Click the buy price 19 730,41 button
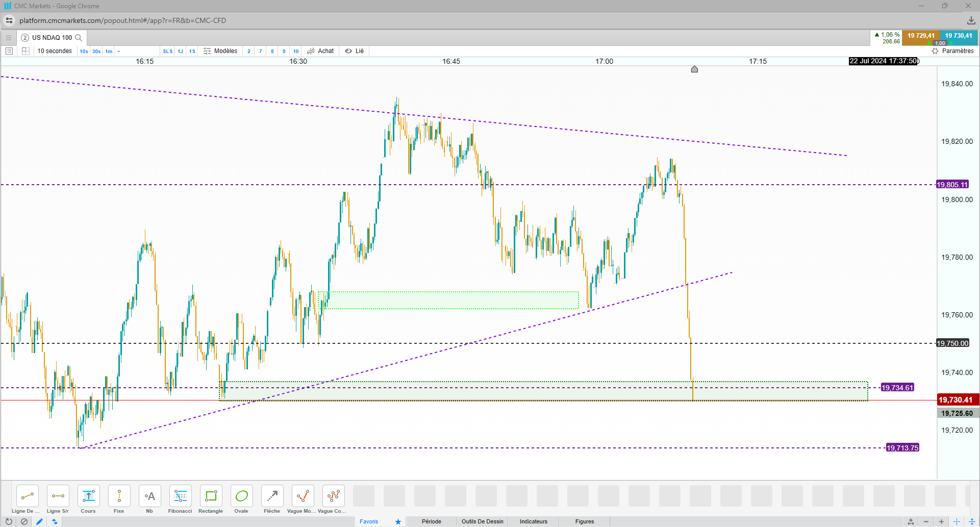The height and width of the screenshot is (527, 980). tap(959, 37)
